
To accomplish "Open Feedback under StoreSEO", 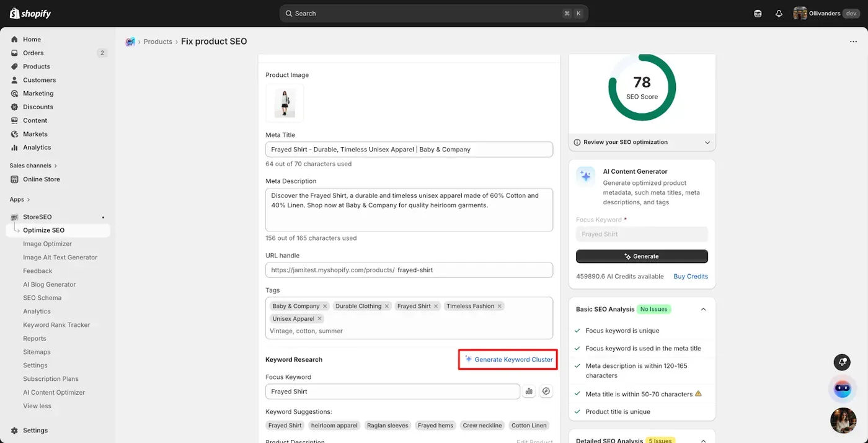I will (x=37, y=271).
